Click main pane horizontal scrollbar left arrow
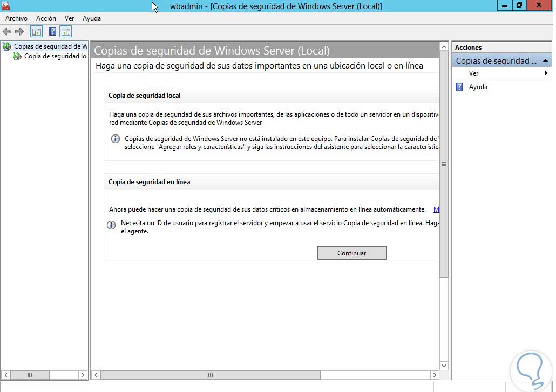This screenshot has height=392, width=556. tap(96, 375)
